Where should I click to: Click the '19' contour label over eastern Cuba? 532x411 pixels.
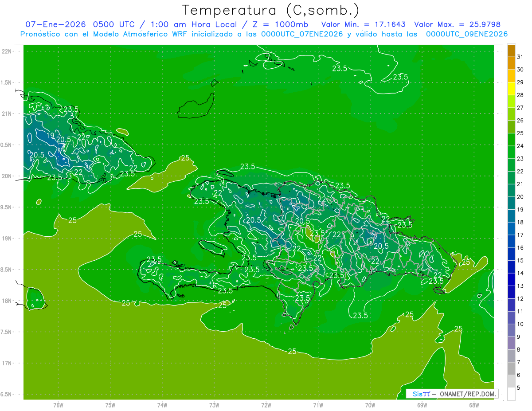(x=50, y=136)
